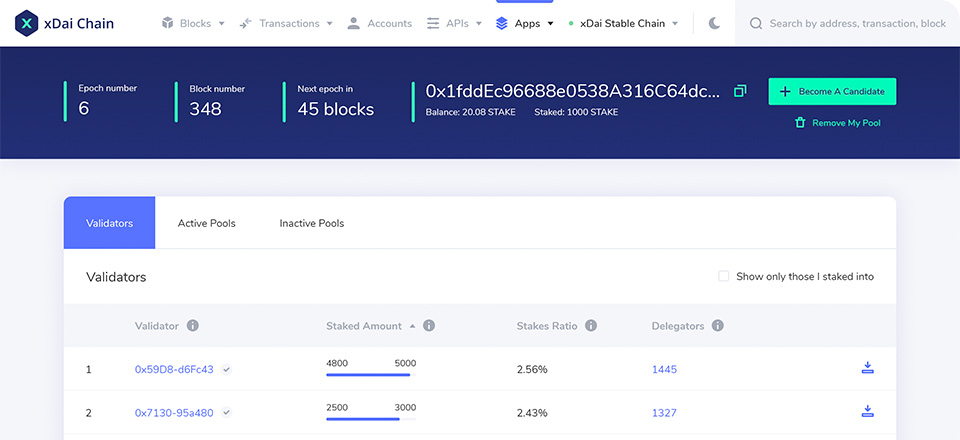Viewport: 960px width, 440px height.
Task: Switch to the Inactive Pools tab
Action: (311, 223)
